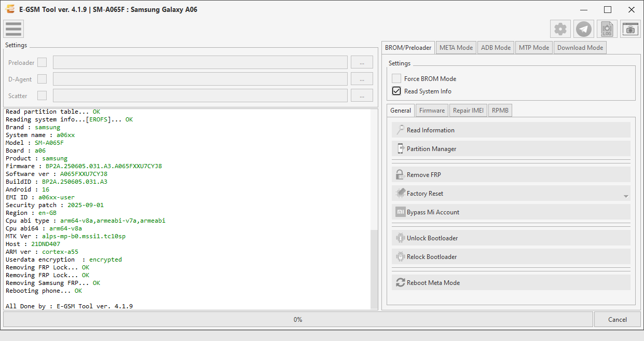This screenshot has height=341, width=644.
Task: Open settings gear icon in toolbar
Action: tap(560, 29)
